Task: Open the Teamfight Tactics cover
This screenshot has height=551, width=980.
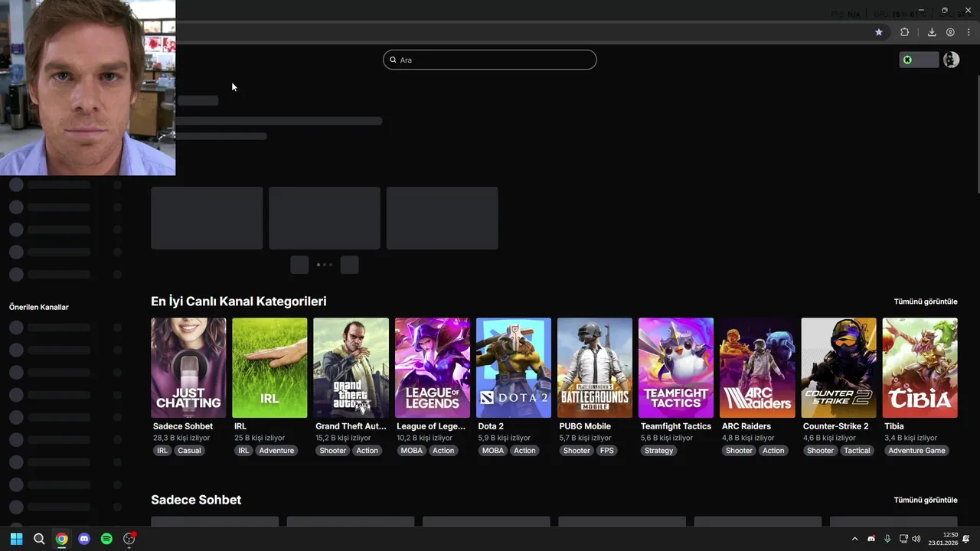Action: click(x=676, y=368)
